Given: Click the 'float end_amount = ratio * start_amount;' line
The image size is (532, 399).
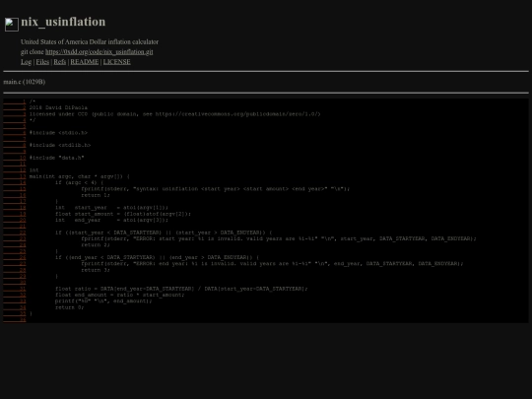Looking at the screenshot, I should point(120,295).
